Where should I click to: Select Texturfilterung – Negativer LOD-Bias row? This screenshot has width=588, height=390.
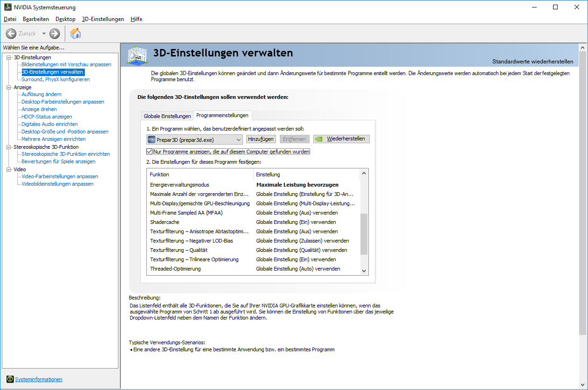pyautogui.click(x=253, y=241)
